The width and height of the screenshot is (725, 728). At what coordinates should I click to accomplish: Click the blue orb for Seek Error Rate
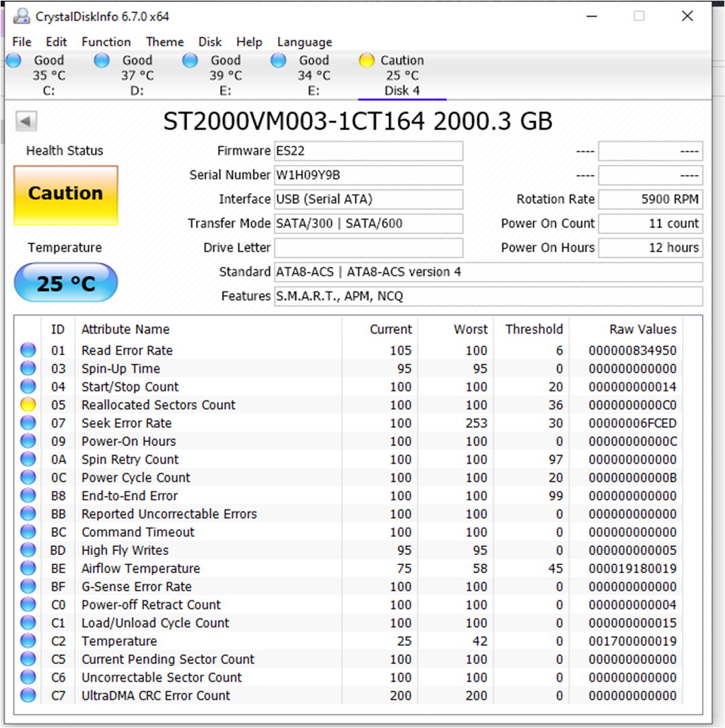(x=28, y=423)
